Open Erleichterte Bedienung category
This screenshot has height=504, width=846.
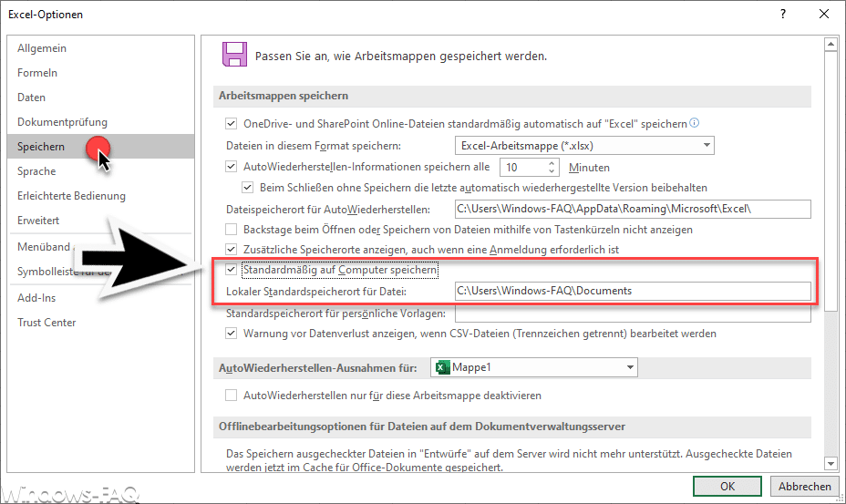click(101, 196)
